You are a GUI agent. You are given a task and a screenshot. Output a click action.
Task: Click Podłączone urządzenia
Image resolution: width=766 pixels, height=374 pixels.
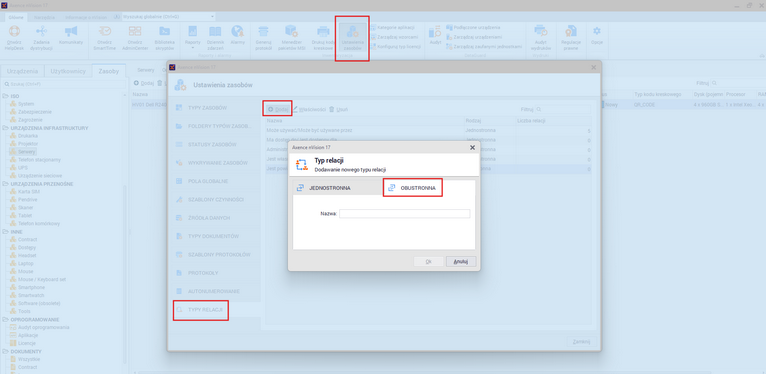pyautogui.click(x=473, y=28)
